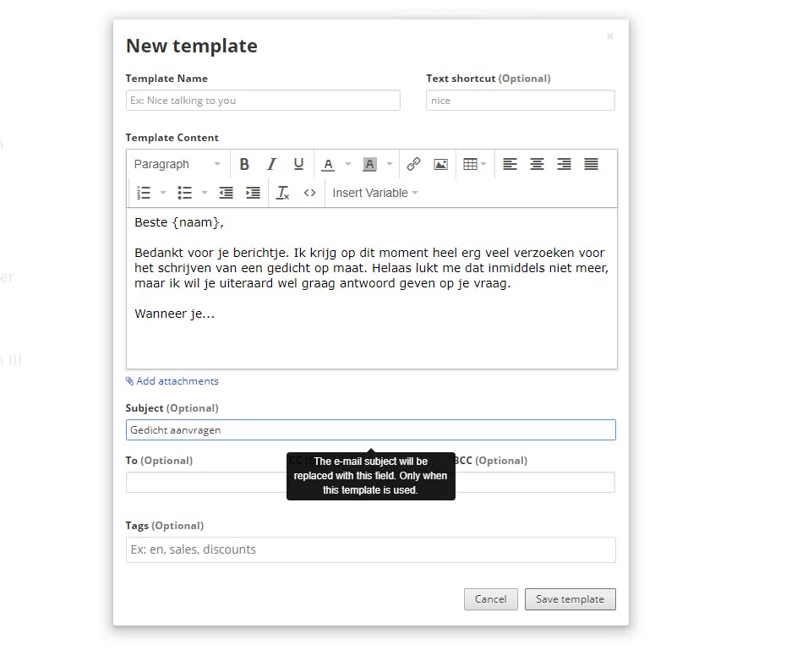Viewport: 786px width, 672px height.
Task: Toggle the bulleted list formatting
Action: [184, 193]
